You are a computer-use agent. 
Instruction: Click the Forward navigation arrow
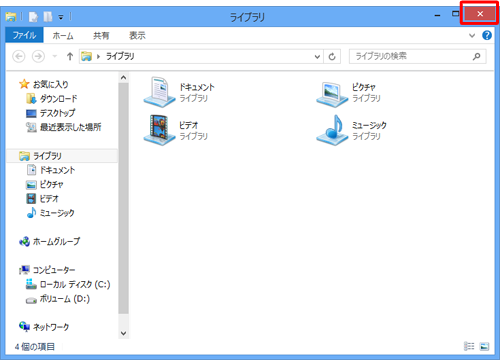tap(38, 56)
